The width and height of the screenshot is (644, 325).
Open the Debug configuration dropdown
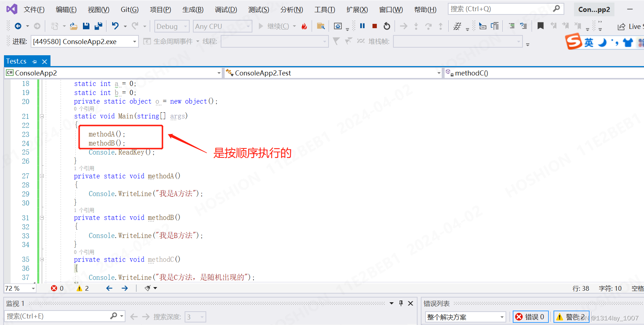click(x=172, y=26)
